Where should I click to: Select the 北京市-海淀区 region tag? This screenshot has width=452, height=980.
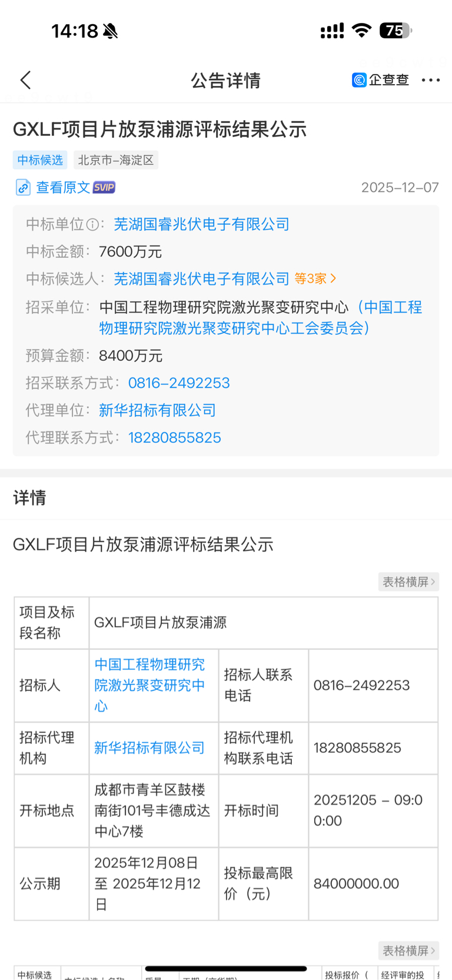tap(116, 160)
